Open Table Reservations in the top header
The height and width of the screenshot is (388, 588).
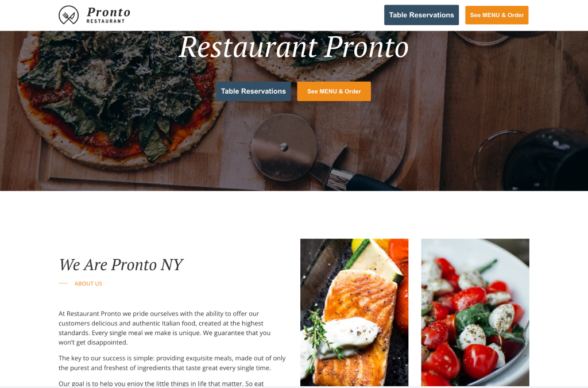click(421, 15)
